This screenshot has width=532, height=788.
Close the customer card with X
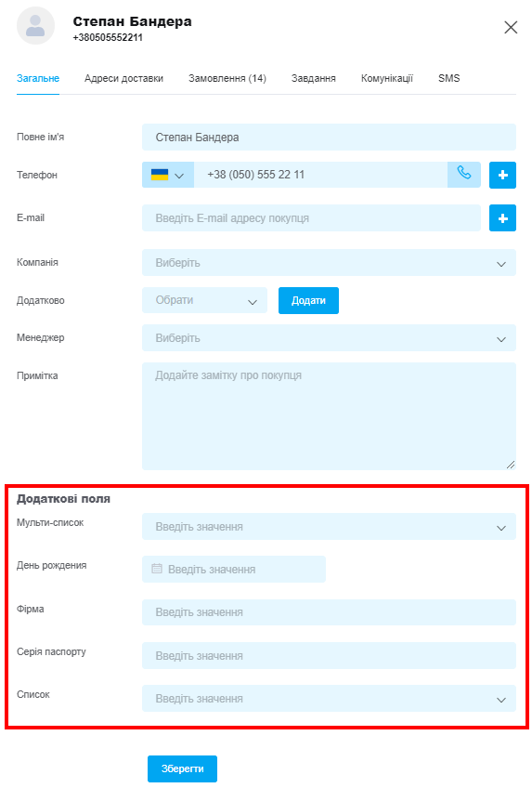point(511,27)
